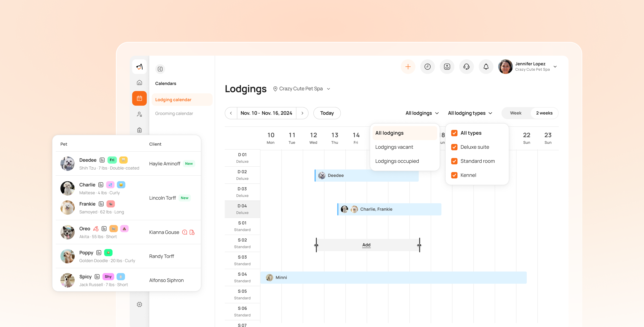The height and width of the screenshot is (327, 644).
Task: Click Spicy's notes icon
Action: pos(97,277)
